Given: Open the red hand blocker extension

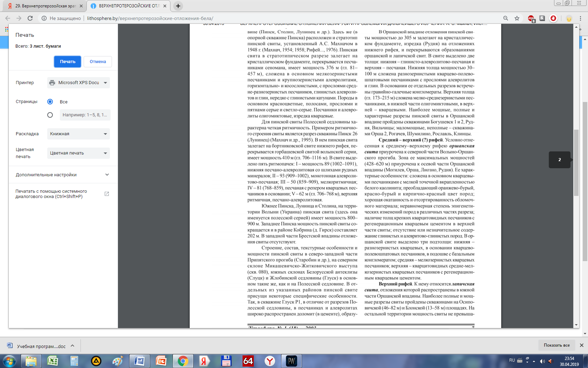Looking at the screenshot, I should click(x=553, y=18).
